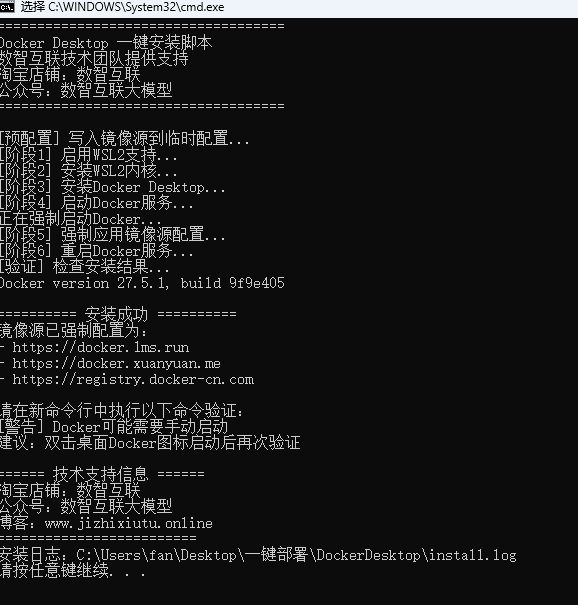Click the 请按任意键继续 prompt line

click(73, 571)
